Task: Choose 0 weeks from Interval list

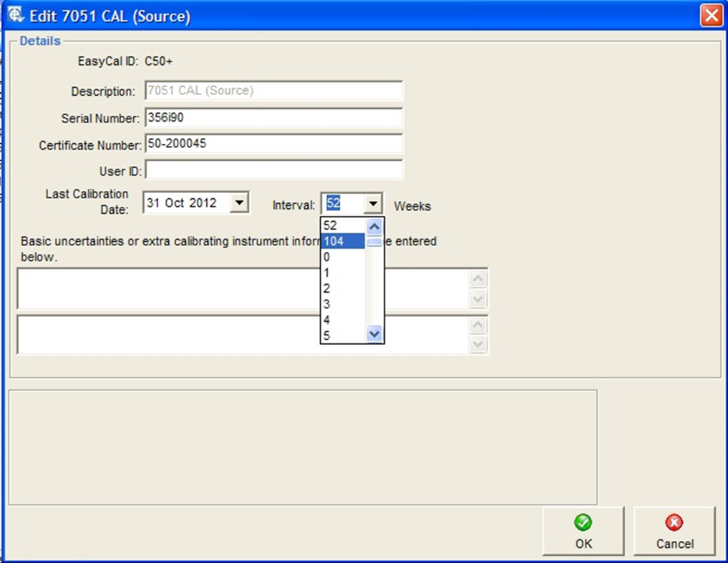Action: [343, 258]
